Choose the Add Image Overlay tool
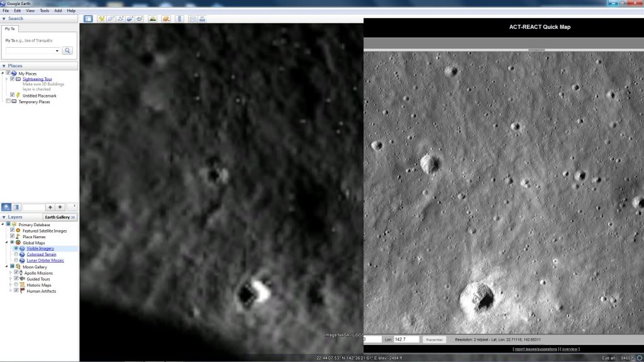 130,18
